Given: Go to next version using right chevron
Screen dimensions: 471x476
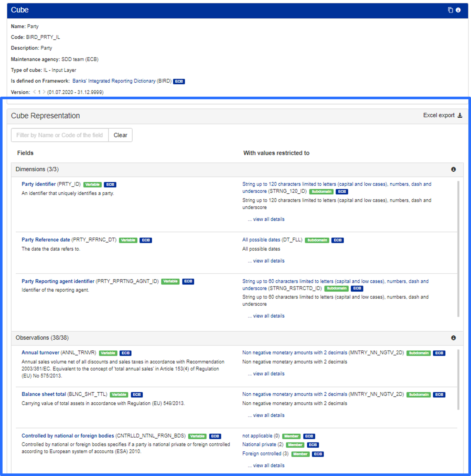Looking at the screenshot, I should point(44,92).
